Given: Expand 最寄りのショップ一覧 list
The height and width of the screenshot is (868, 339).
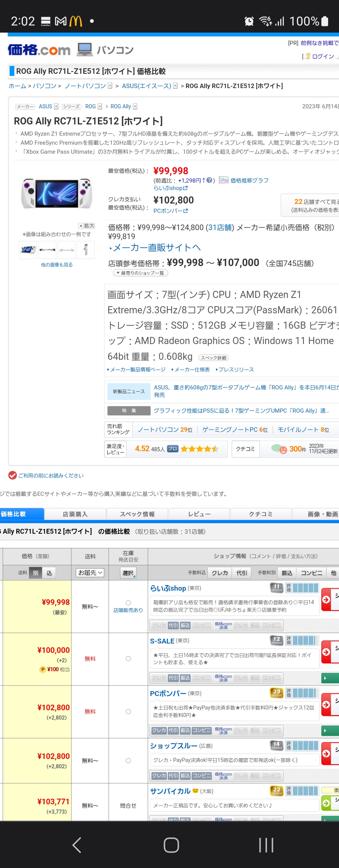Looking at the screenshot, I should (x=141, y=273).
